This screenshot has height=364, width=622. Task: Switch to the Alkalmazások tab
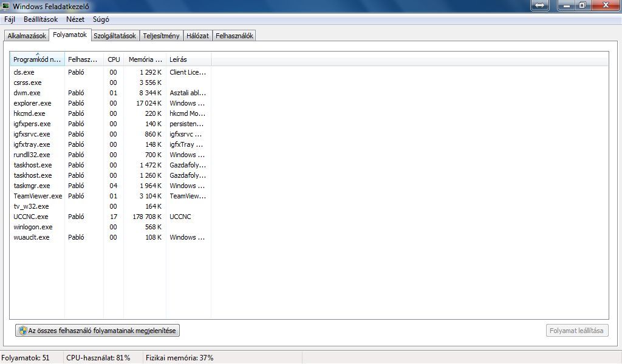click(x=27, y=36)
